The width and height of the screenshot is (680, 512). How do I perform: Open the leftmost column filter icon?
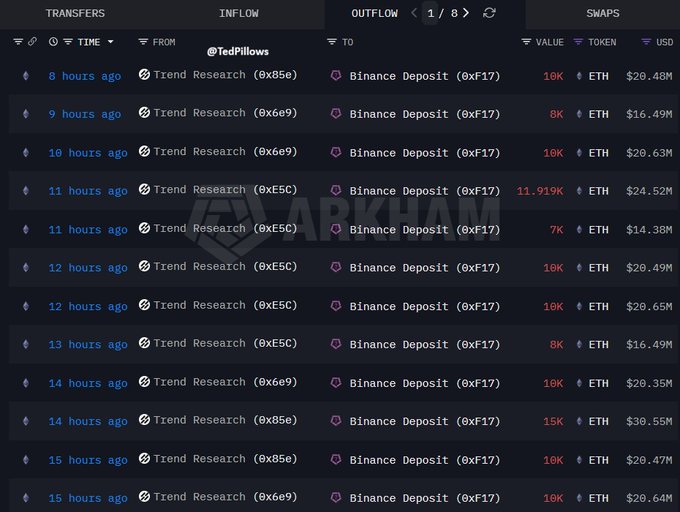pos(18,42)
